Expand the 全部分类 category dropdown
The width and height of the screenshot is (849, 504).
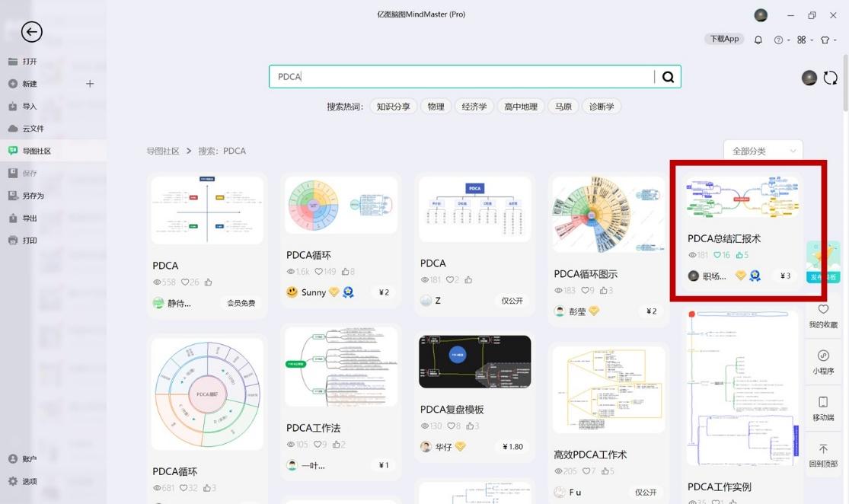[763, 151]
